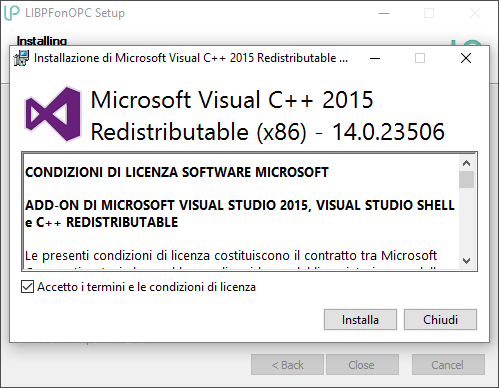This screenshot has height=388, width=499.
Task: Click 'CONDIZIONI DI LICENZA SOFTWARE MICROSOFT' heading
Action: (177, 172)
